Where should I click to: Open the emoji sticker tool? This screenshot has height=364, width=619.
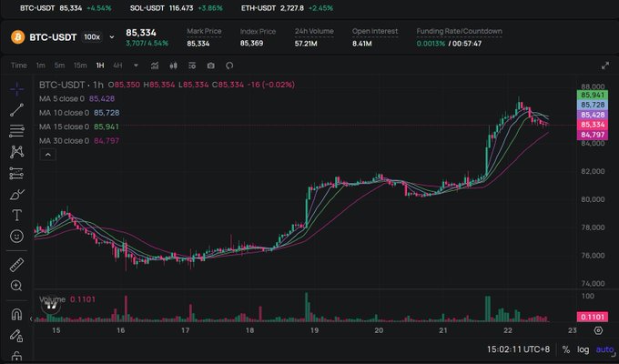coord(16,237)
